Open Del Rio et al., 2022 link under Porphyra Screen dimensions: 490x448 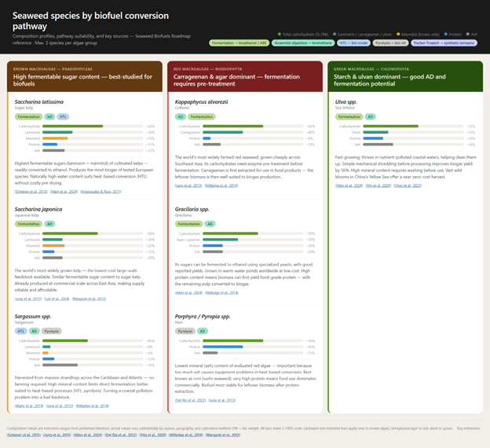pos(190,400)
